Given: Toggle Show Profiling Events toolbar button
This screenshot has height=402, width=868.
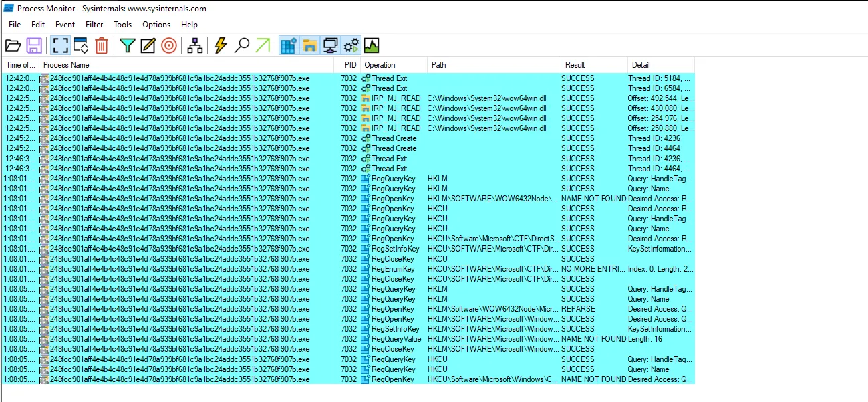Looking at the screenshot, I should (372, 45).
